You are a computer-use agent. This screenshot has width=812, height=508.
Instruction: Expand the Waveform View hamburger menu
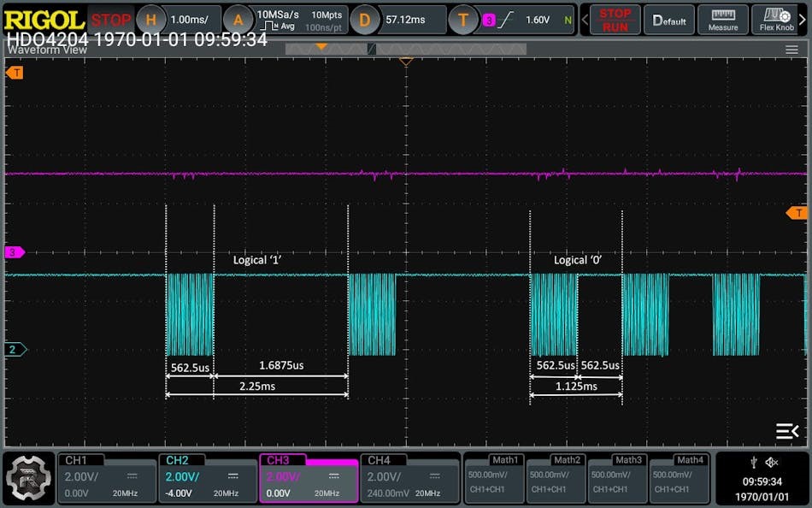pyautogui.click(x=791, y=50)
